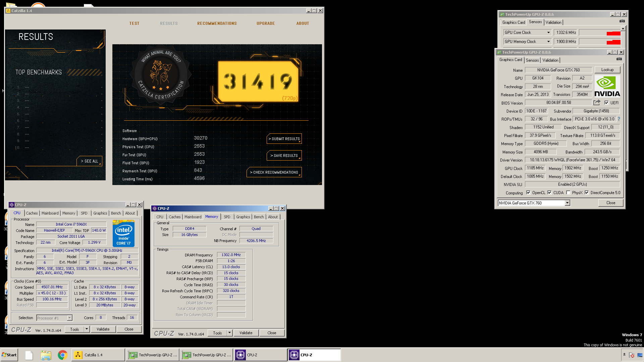Click the DRAM Frequency 1302.0 MHz field
The width and height of the screenshot is (644, 362).
[x=231, y=255]
